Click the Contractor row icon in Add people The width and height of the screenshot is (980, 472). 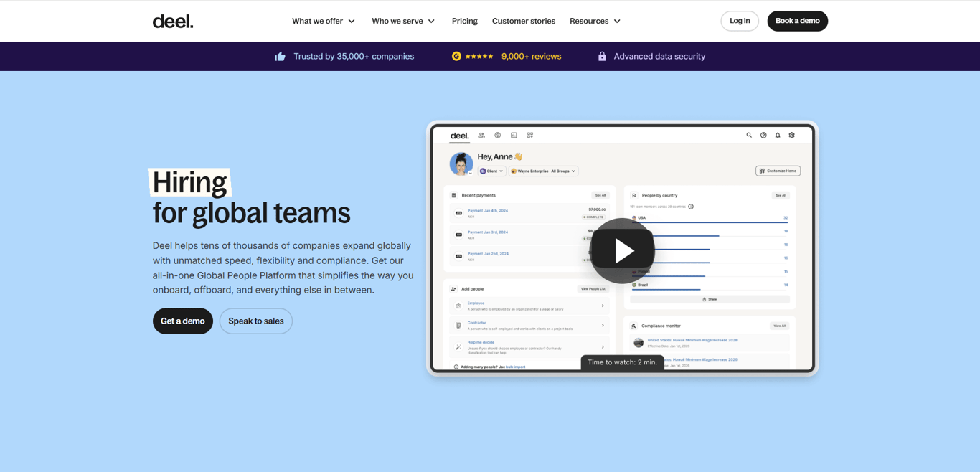point(458,326)
